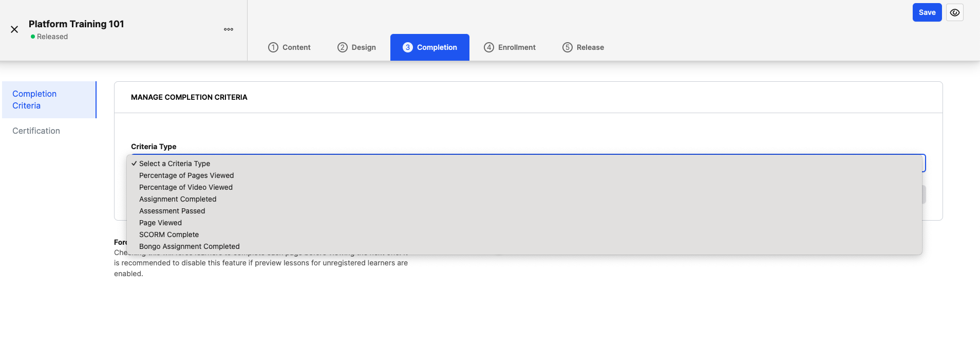Pick Assignment Completed from the list
Screen dimensions: 980x342
point(178,199)
